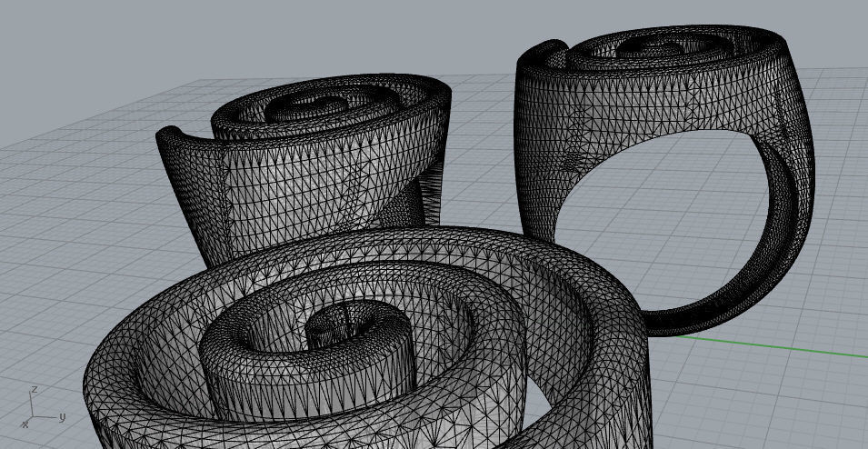Click the green Y-axis grid line
The height and width of the screenshot is (449, 868).
[x=773, y=346]
